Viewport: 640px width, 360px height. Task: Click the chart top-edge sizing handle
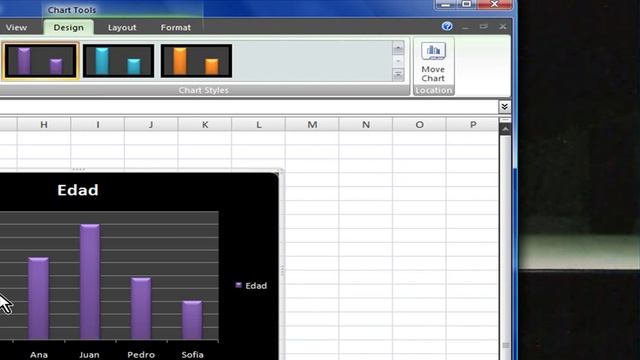coord(78,169)
